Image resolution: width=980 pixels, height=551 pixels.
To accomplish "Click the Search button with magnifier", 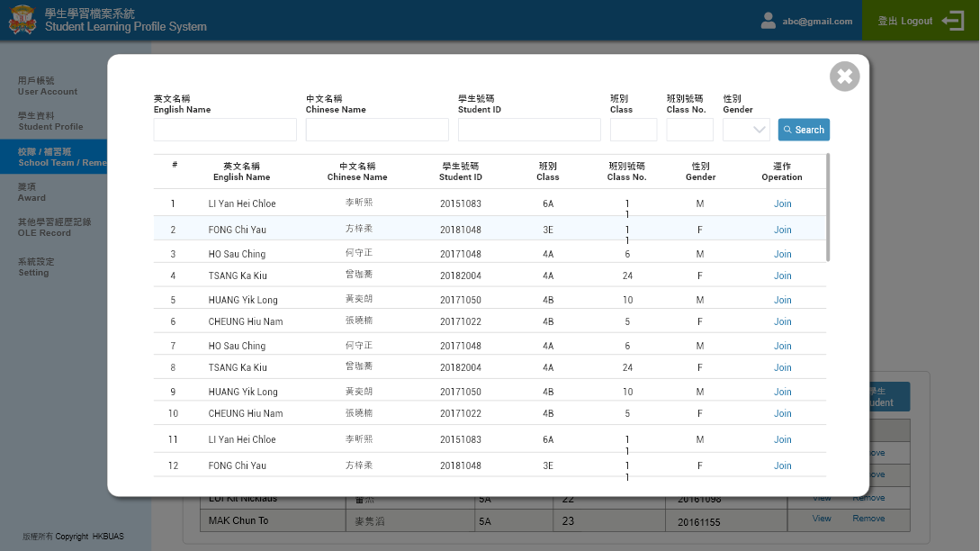I will pyautogui.click(x=804, y=130).
